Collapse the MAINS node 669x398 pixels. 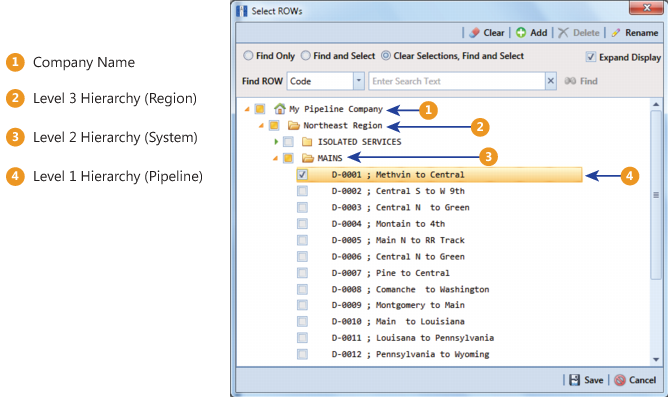[x=275, y=159]
